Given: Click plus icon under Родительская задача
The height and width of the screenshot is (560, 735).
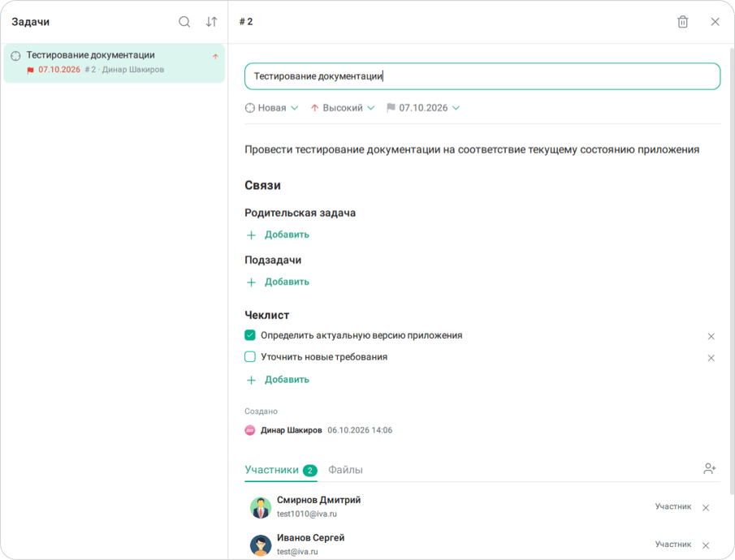Looking at the screenshot, I should click(x=251, y=235).
